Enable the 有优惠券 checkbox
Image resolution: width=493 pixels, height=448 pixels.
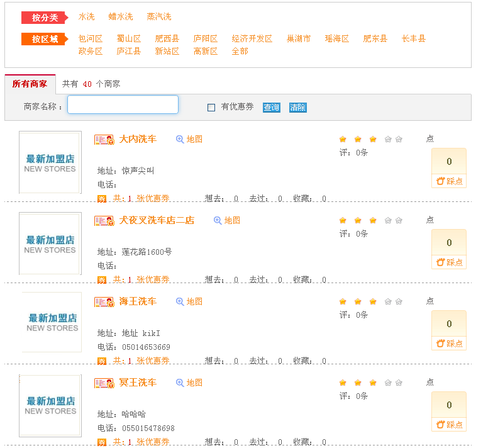[x=211, y=108]
